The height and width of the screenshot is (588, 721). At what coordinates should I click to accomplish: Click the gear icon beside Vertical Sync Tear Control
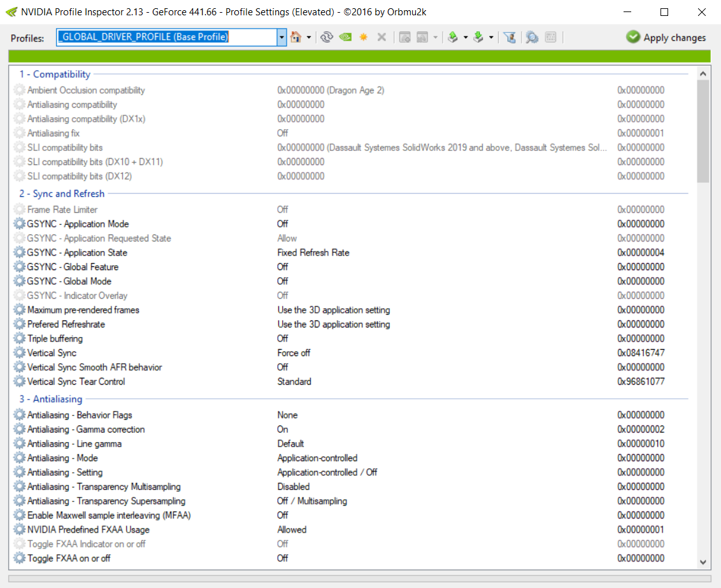click(x=19, y=382)
